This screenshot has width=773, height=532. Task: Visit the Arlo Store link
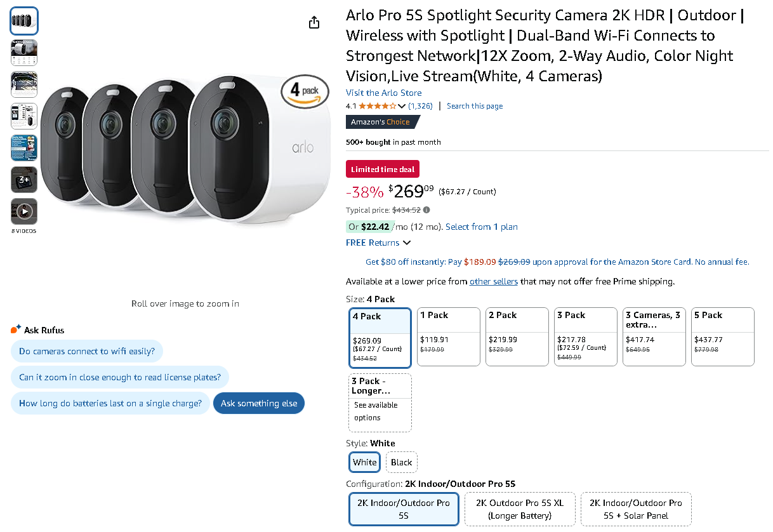tap(383, 93)
